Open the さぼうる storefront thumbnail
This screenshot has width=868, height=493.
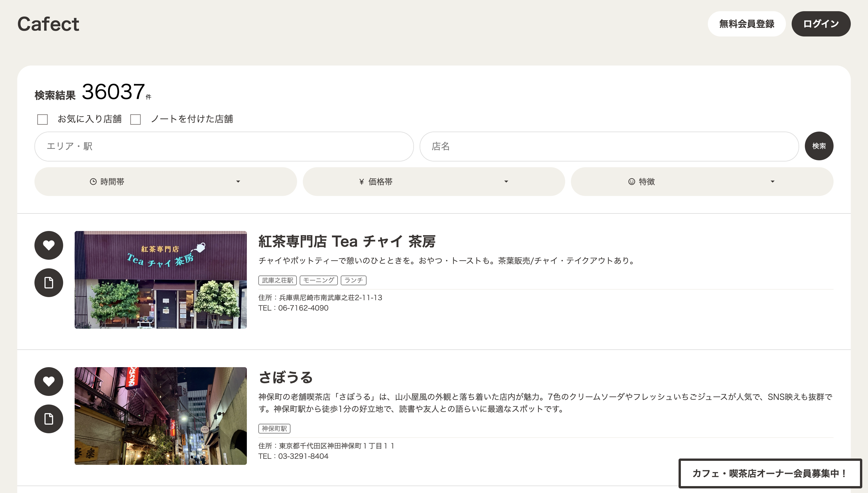pyautogui.click(x=160, y=416)
